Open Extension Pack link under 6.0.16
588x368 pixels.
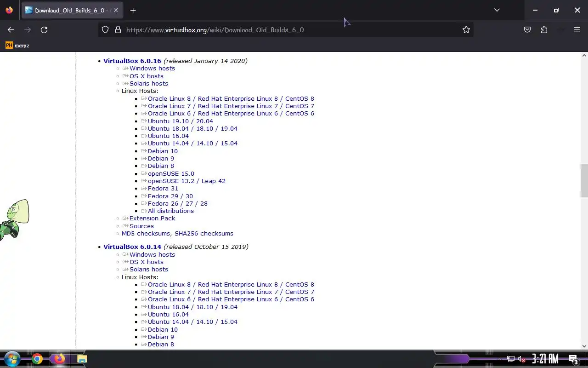(x=152, y=218)
